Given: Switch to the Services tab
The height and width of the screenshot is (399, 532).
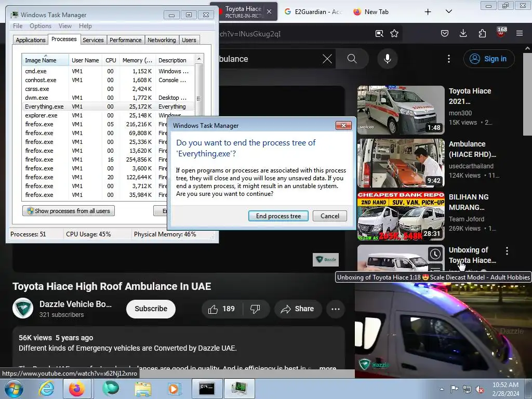Looking at the screenshot, I should tap(93, 40).
